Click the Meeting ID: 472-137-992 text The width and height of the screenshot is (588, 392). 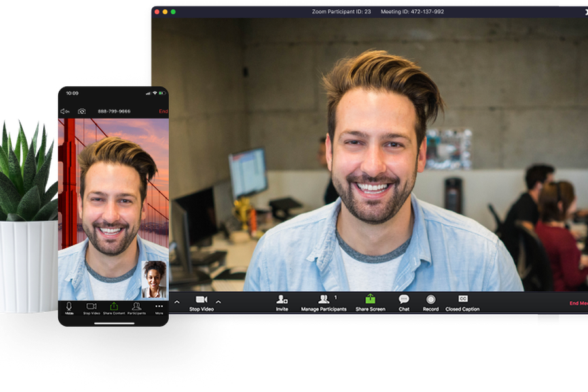pos(412,12)
